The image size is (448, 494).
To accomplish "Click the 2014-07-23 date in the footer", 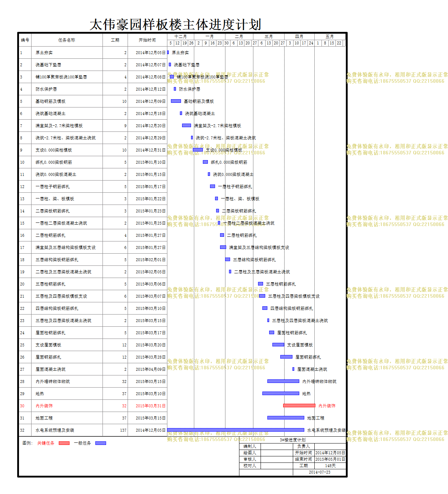I will (320, 472).
